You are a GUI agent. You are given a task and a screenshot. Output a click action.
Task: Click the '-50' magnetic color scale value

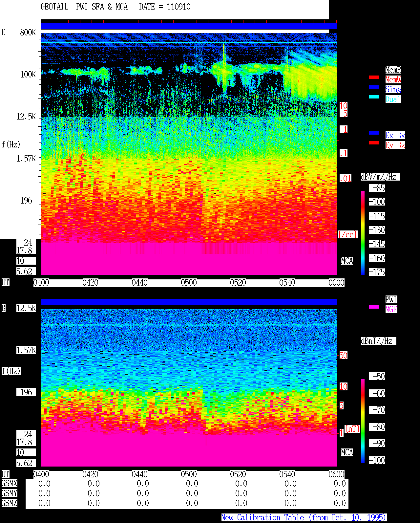[377, 376]
